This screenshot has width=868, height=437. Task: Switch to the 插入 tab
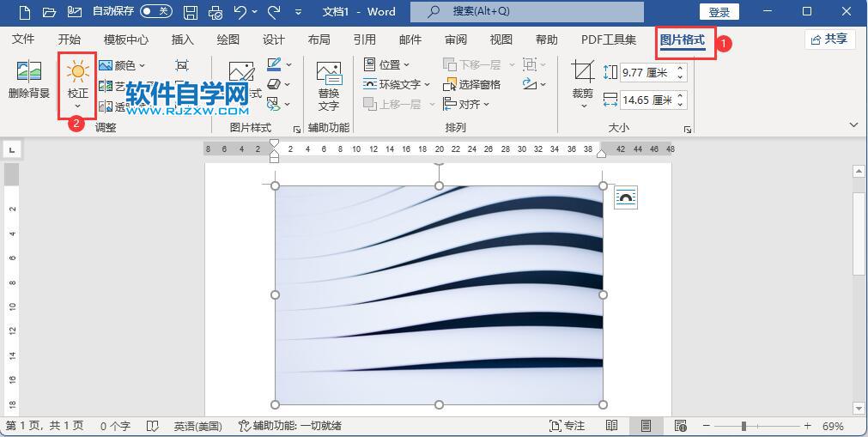click(x=183, y=39)
